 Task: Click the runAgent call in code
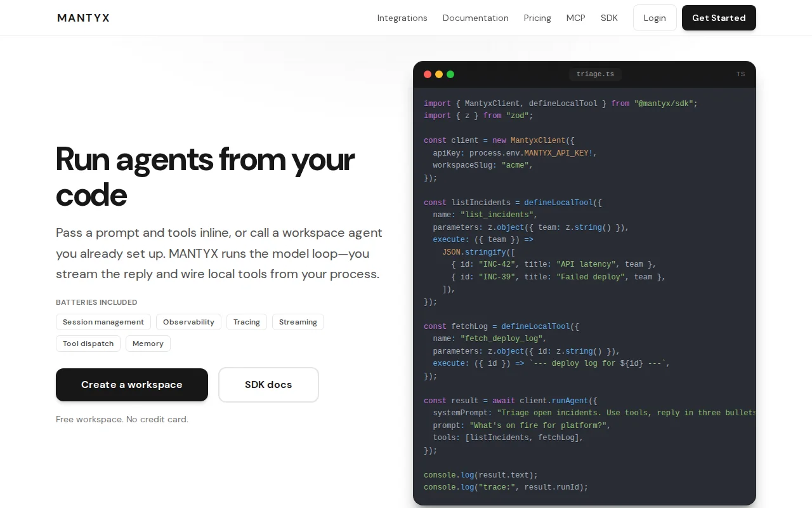point(570,401)
